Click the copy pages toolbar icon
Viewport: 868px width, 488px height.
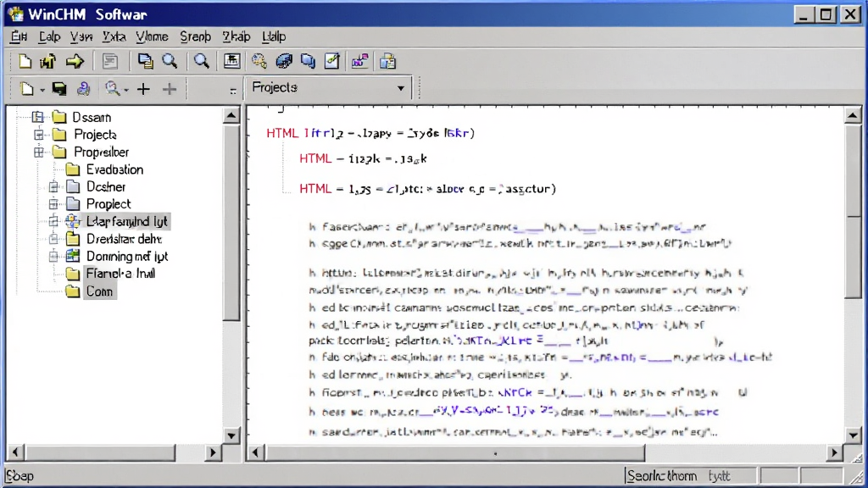(x=145, y=61)
